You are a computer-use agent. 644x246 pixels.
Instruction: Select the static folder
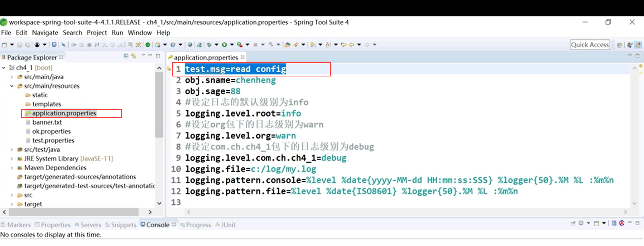(40, 95)
